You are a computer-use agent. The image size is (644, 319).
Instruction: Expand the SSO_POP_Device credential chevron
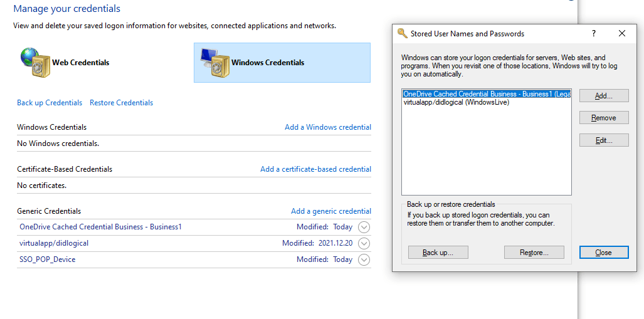364,260
